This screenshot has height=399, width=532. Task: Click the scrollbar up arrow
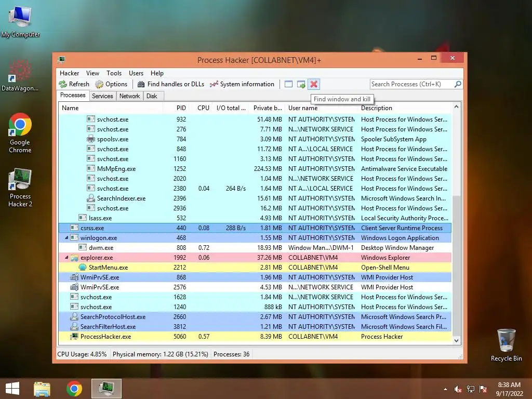[x=456, y=107]
